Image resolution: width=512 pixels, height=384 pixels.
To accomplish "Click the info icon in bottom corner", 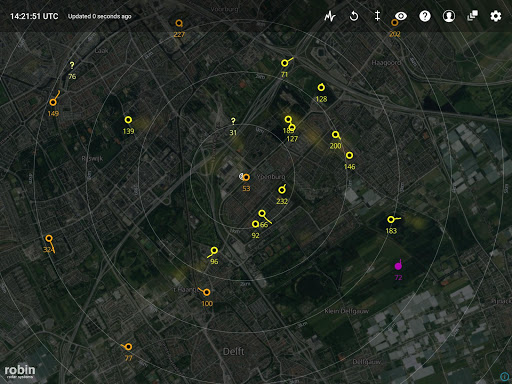I will tap(504, 376).
